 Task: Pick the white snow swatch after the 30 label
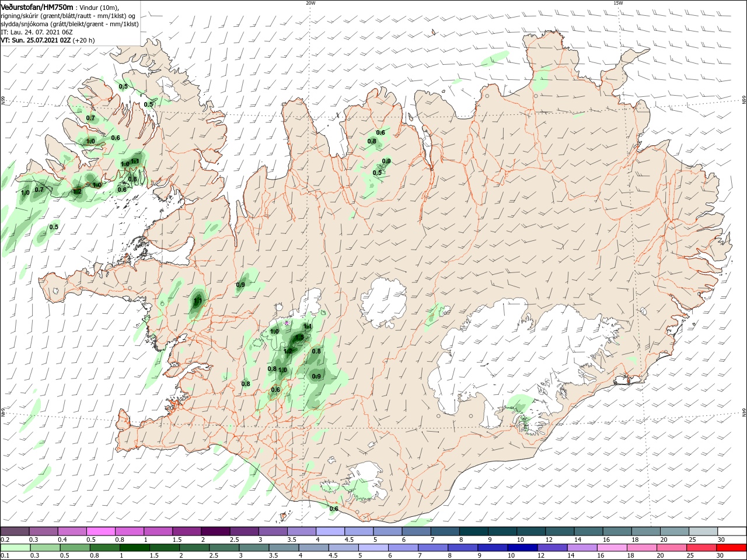point(732,531)
